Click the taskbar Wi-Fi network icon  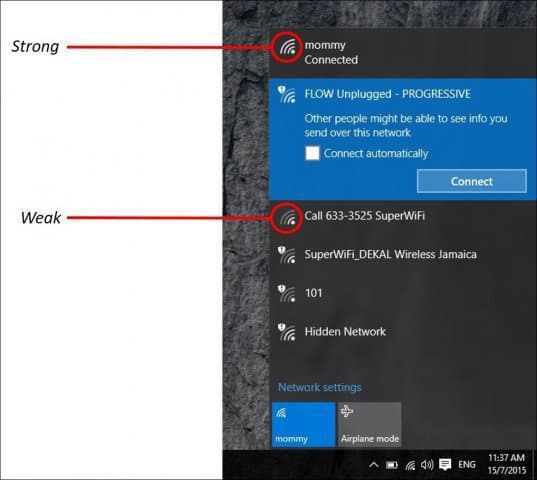click(x=410, y=465)
